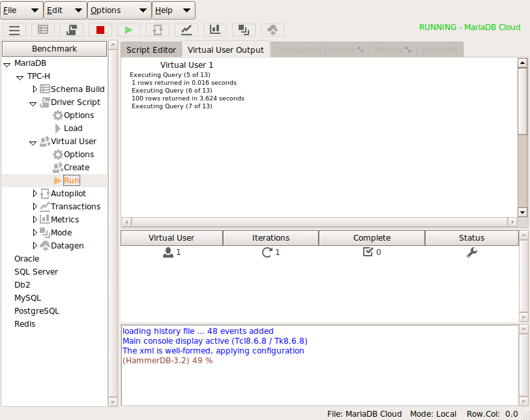530x420 pixels.
Task: Click the Load arrow icon in tree
Action: click(x=58, y=128)
